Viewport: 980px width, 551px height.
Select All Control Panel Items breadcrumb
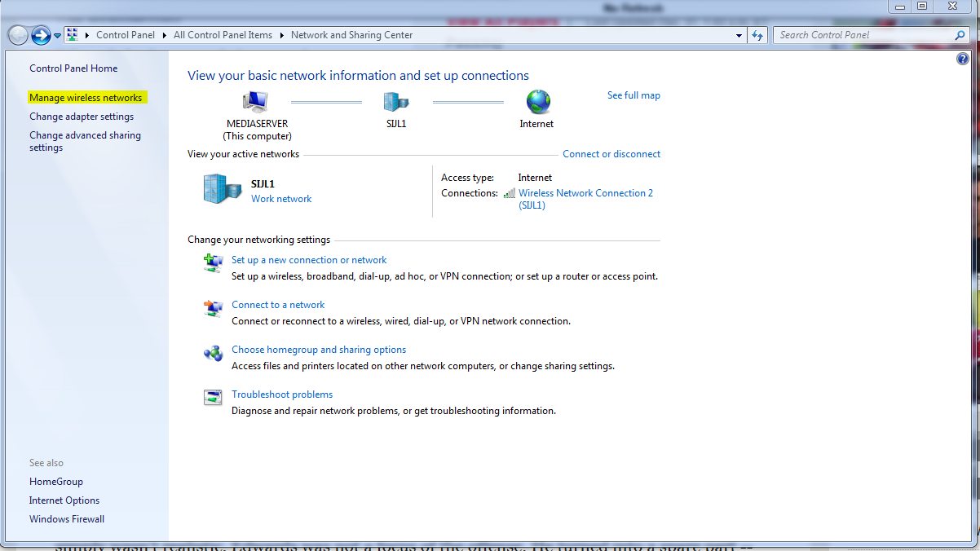(x=223, y=35)
